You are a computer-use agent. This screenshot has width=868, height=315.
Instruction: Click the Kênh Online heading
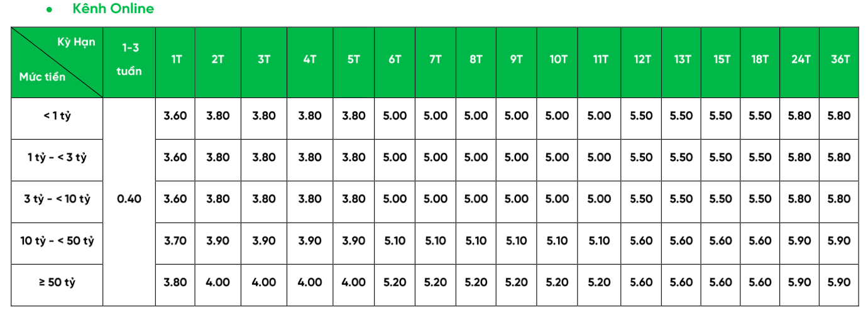[113, 9]
